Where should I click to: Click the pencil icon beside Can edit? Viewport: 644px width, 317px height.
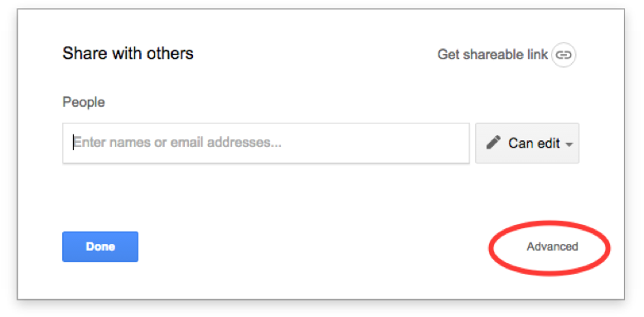pyautogui.click(x=493, y=143)
